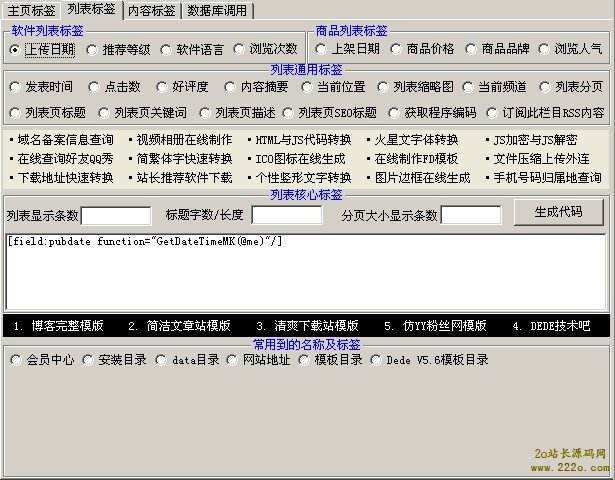Focus the 分页大小显示条数 field

point(471,215)
